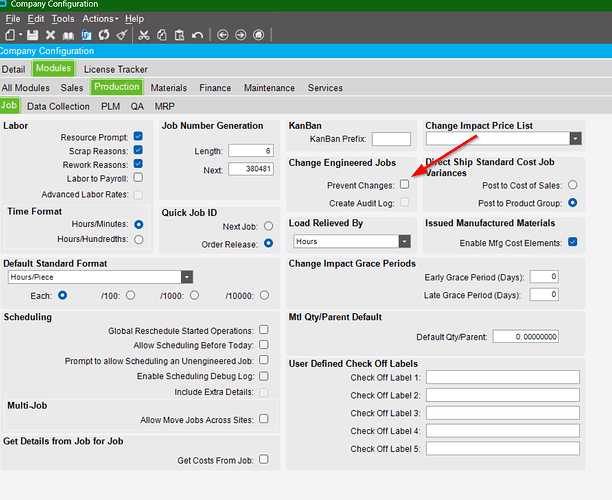612x500 pixels.
Task: Click the Clear broom toolbar icon
Action: tap(122, 35)
